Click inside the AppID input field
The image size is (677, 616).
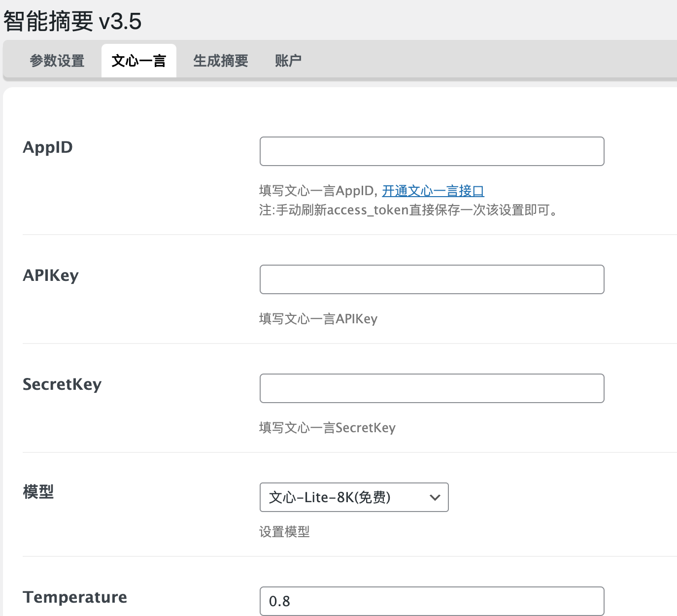(432, 151)
